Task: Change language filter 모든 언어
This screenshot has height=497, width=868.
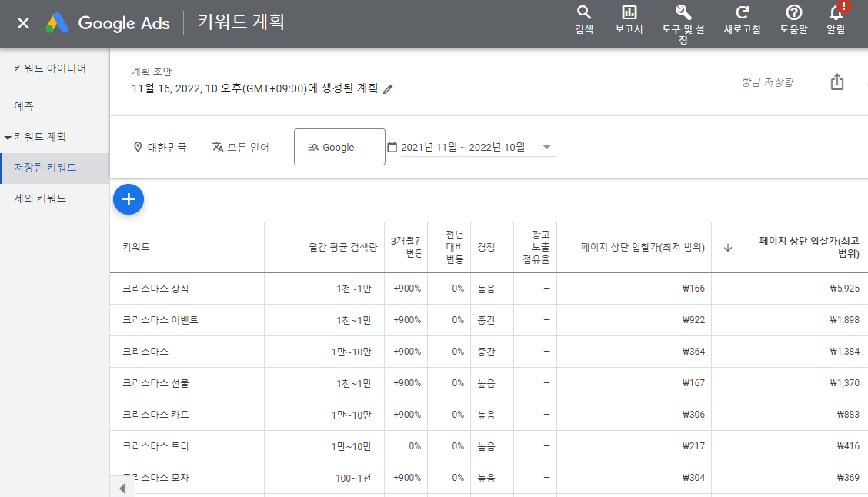Action: [x=240, y=146]
